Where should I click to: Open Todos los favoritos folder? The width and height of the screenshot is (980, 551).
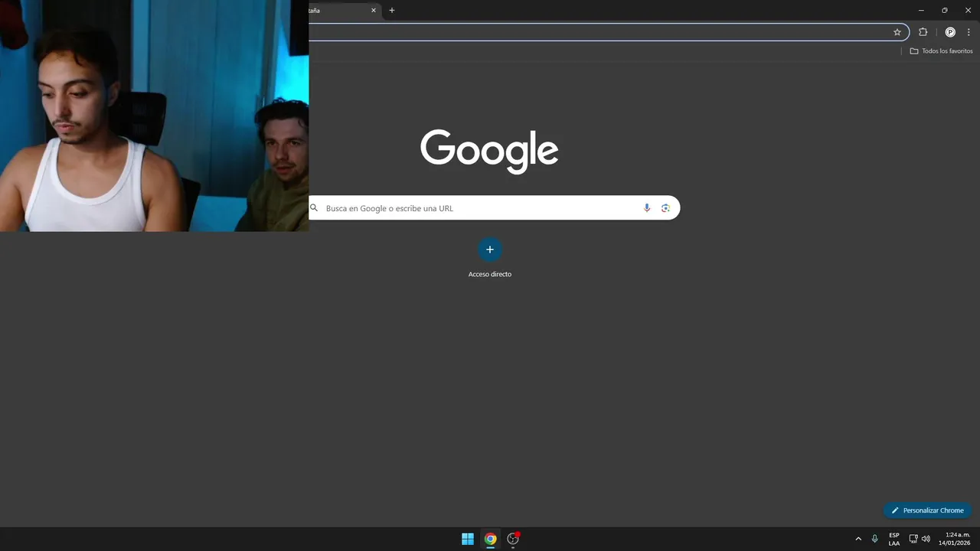[x=941, y=51]
